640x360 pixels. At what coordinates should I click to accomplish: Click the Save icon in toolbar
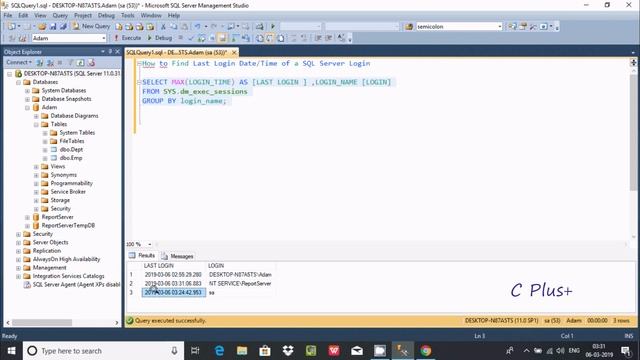tap(53, 26)
